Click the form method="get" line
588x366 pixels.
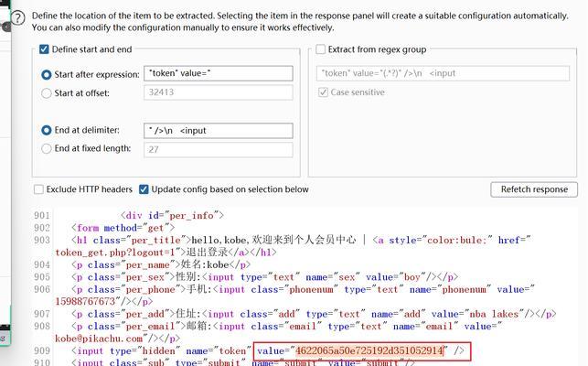[123, 228]
